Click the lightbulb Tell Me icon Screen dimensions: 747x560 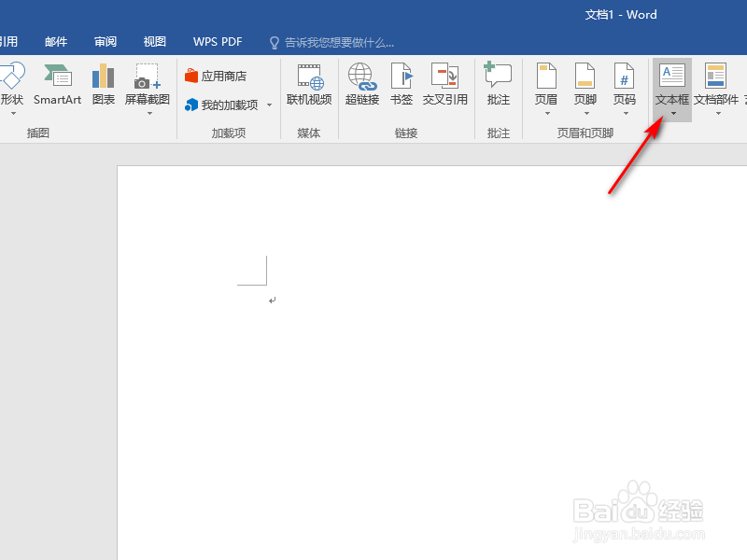point(274,43)
